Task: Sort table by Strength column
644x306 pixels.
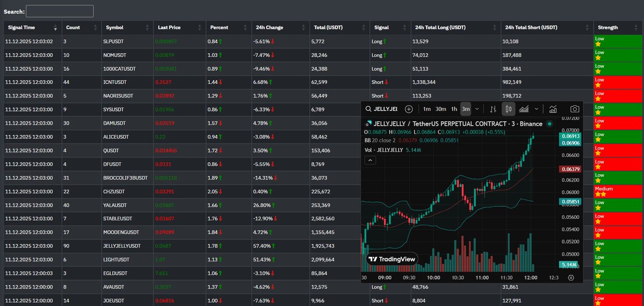Action: click(617, 27)
